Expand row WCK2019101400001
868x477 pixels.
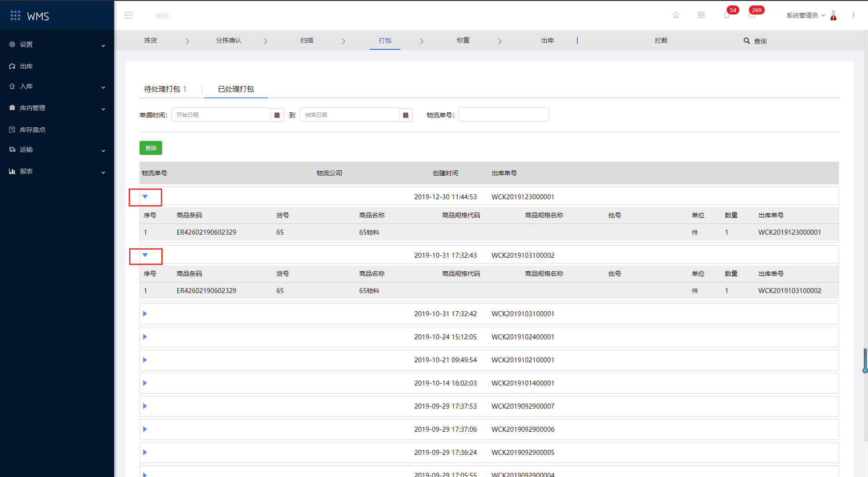(x=145, y=383)
